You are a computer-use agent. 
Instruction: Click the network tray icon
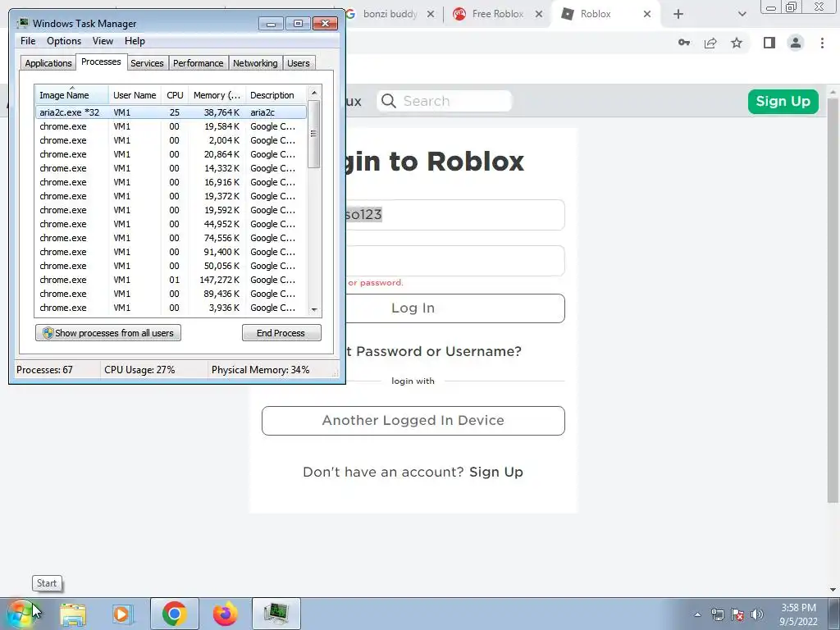[717, 614]
